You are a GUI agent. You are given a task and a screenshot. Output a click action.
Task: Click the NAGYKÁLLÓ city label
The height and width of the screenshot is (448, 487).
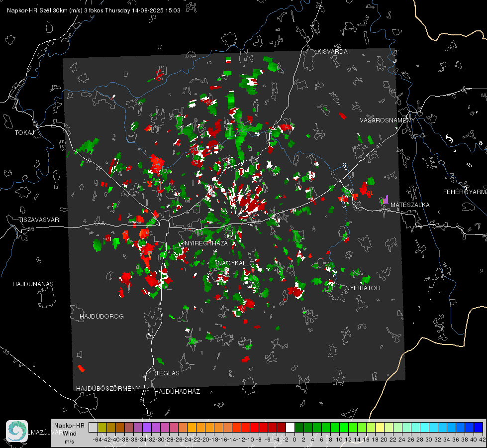[236, 263]
